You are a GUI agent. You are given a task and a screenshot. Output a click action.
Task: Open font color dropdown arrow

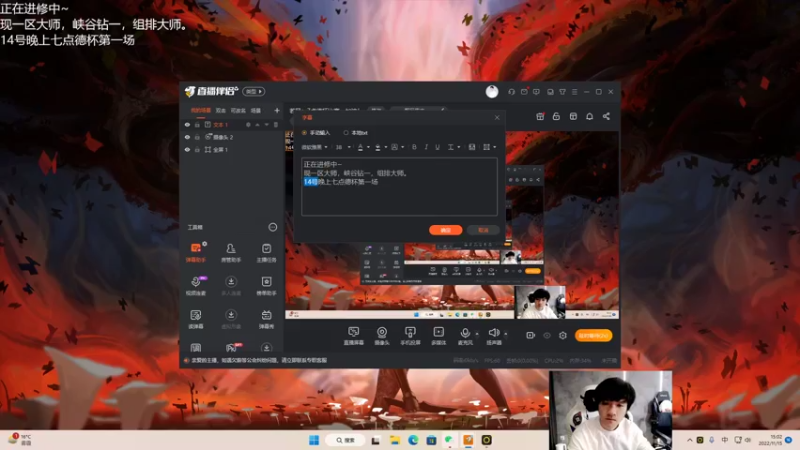[x=368, y=147]
